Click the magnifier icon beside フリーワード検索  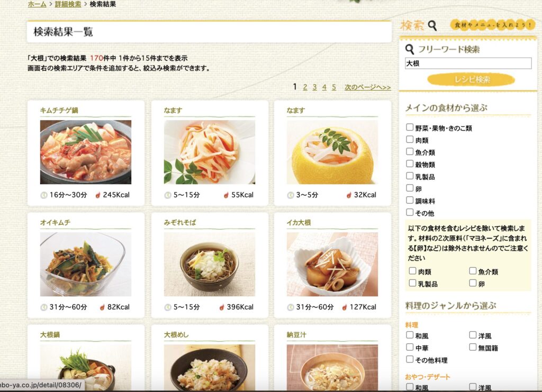click(410, 49)
